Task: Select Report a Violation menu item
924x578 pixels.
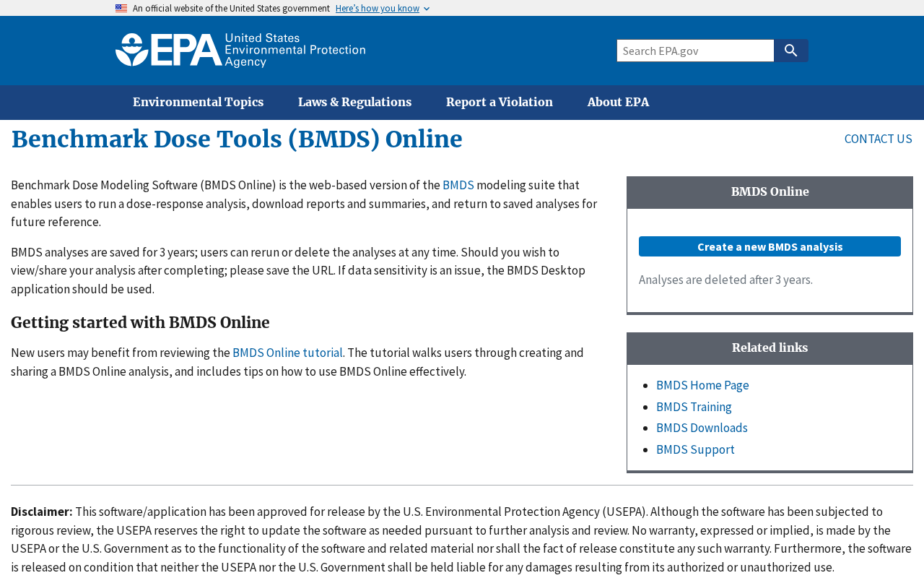Action: point(500,103)
